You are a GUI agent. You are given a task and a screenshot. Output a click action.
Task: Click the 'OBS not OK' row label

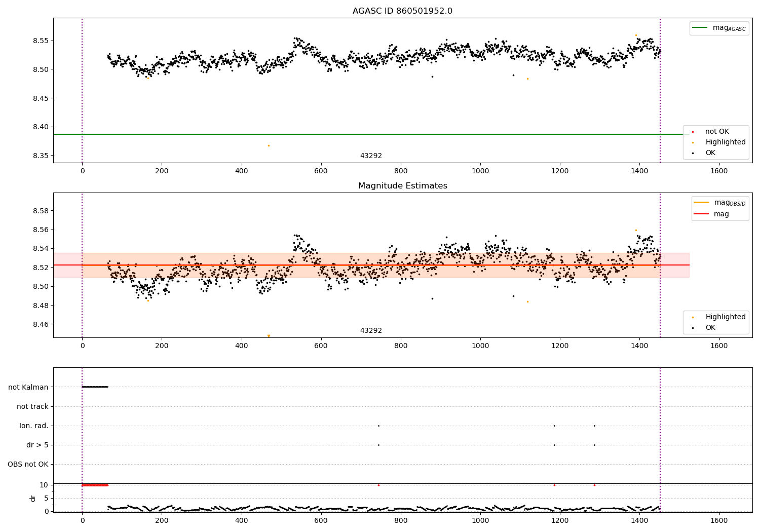(x=28, y=464)
